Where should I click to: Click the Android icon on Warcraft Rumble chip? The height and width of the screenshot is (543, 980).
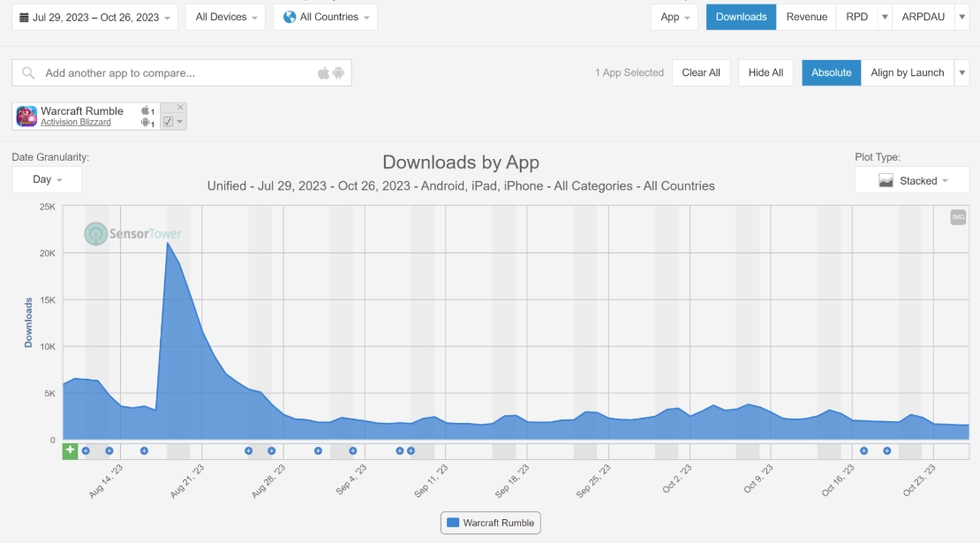pyautogui.click(x=145, y=123)
